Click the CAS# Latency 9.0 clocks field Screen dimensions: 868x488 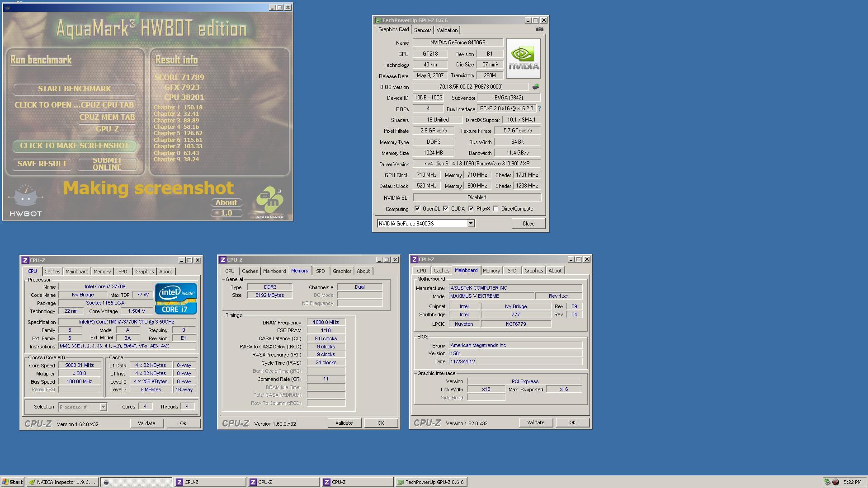[x=325, y=338]
